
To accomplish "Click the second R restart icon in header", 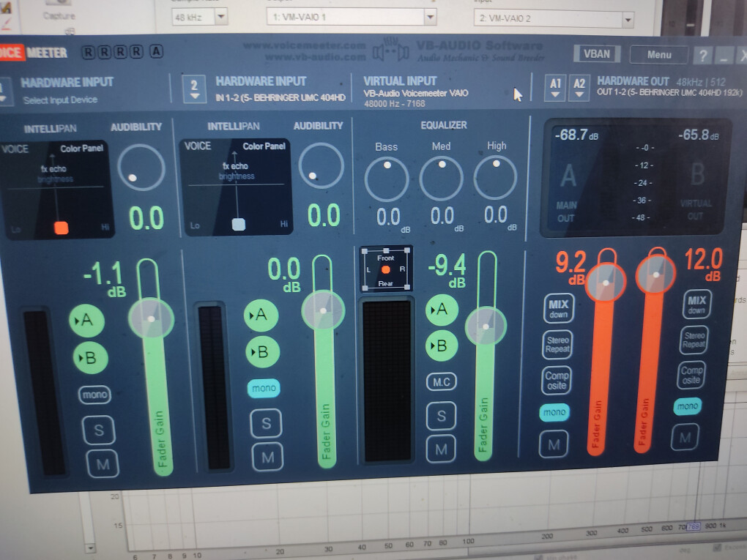I will click(x=104, y=52).
